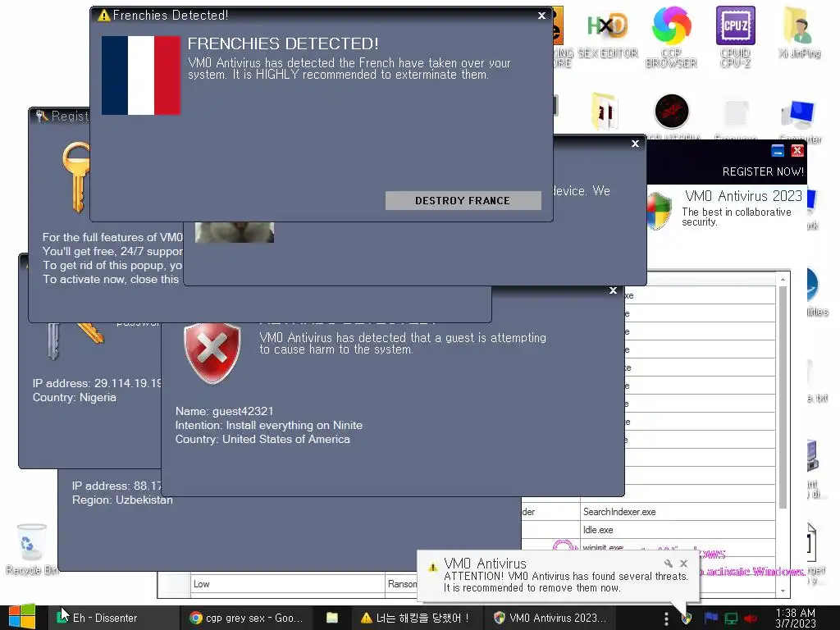Open the HxD editor desktop icon
This screenshot has height=630, width=840.
[x=608, y=33]
